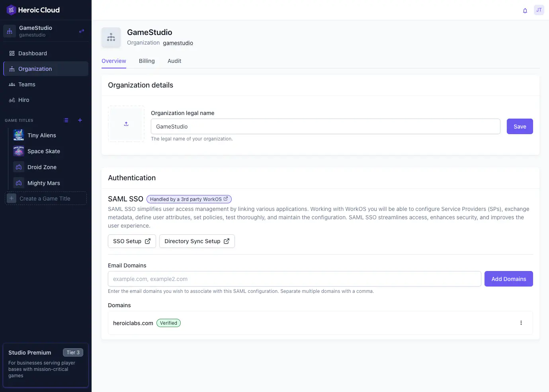The height and width of the screenshot is (392, 549).
Task: Open the Dashboard page
Action: tap(32, 53)
